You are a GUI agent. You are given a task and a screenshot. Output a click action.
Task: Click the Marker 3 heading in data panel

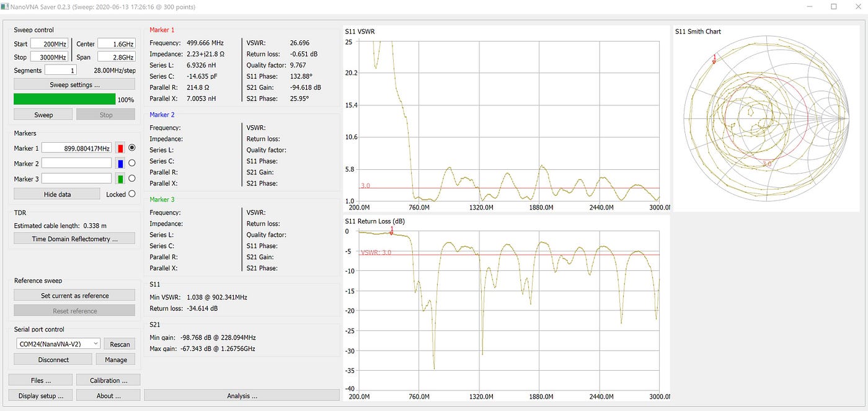tap(162, 199)
